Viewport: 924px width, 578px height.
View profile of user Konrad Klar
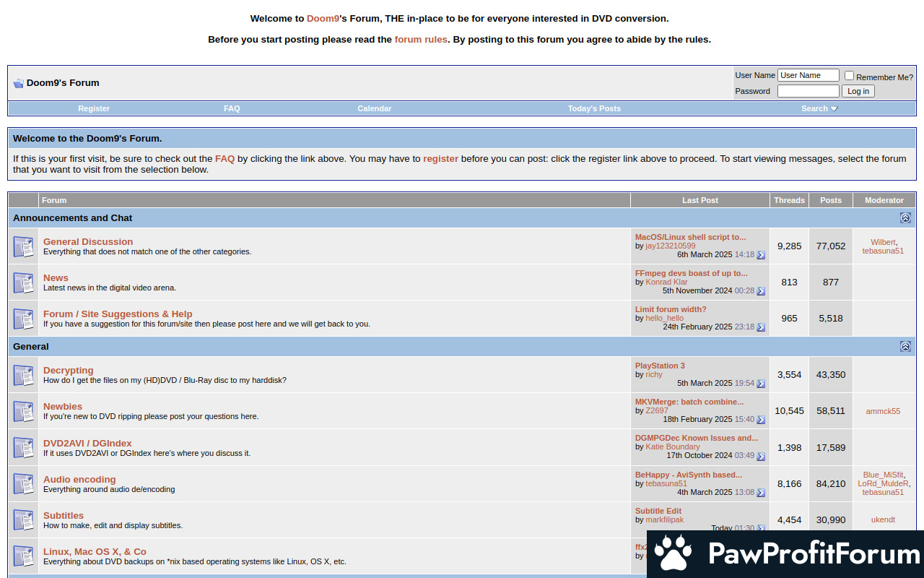pyautogui.click(x=666, y=282)
